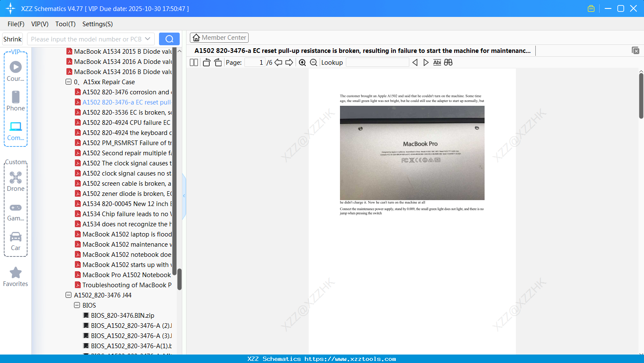
Task: Open A1502 820-4924 the keyboard case
Action: pyautogui.click(x=123, y=133)
